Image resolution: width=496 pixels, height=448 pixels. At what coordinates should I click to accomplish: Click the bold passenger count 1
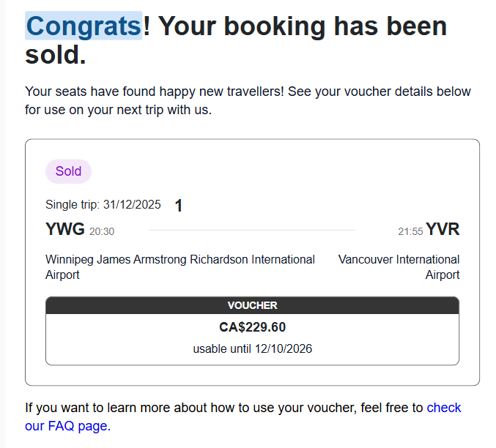pos(179,206)
